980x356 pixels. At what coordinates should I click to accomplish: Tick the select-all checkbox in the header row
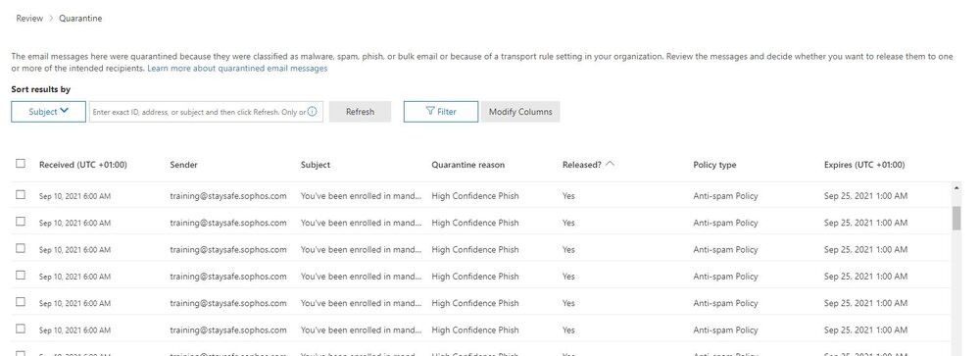point(21,164)
